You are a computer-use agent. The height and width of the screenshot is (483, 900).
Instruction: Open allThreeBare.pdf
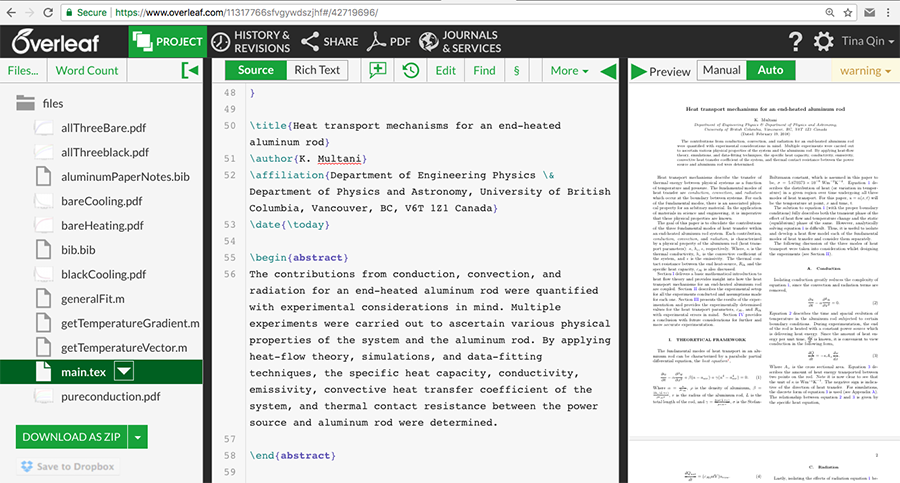[x=103, y=127]
